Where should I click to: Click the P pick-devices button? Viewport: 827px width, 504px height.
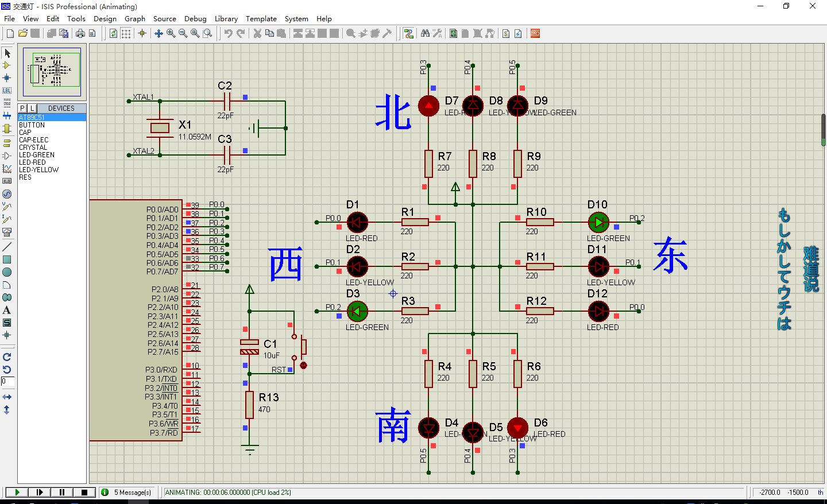22,108
